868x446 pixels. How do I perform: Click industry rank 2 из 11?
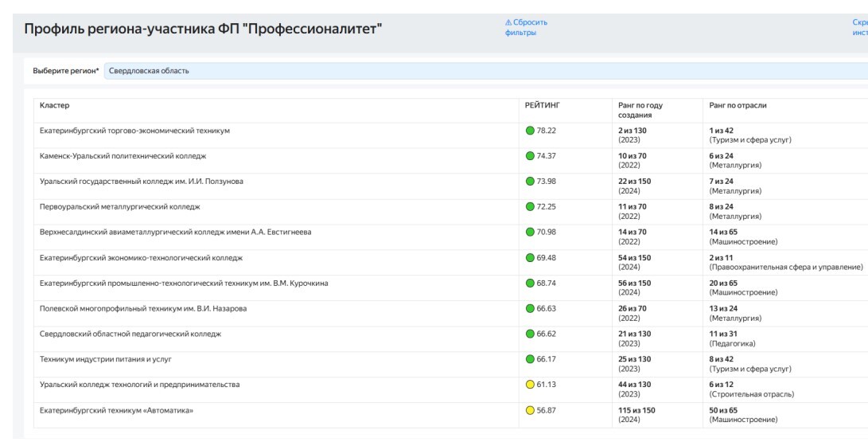[x=721, y=258]
